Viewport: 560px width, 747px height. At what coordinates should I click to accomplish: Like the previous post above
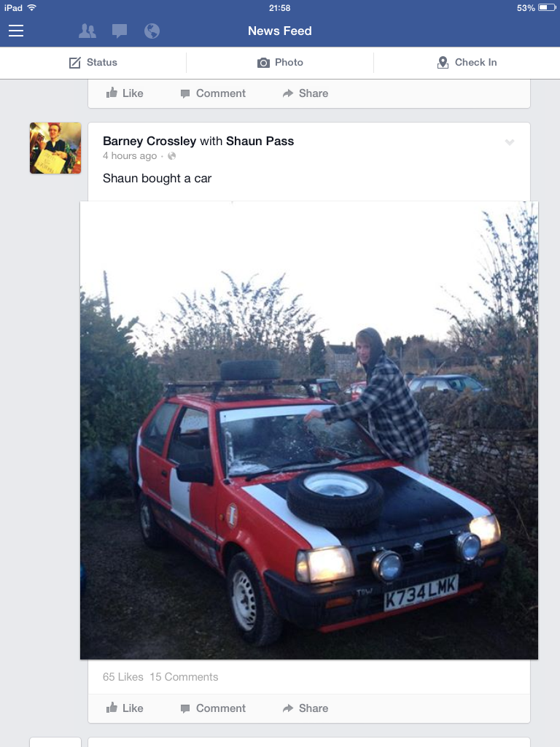[x=124, y=93]
